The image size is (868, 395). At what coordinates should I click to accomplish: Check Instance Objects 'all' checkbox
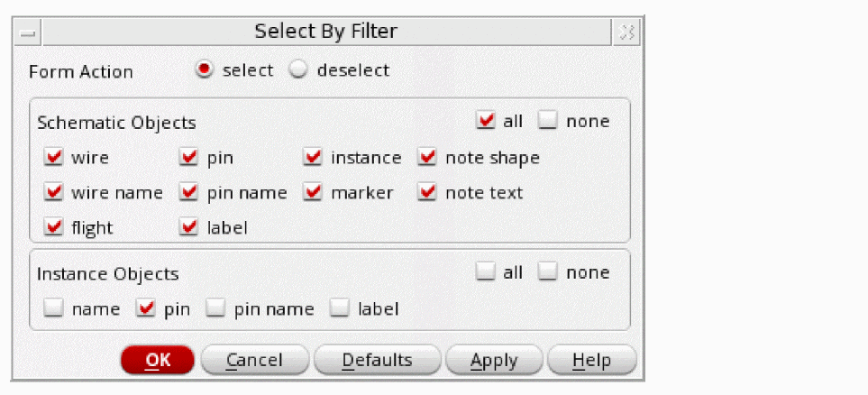click(487, 271)
